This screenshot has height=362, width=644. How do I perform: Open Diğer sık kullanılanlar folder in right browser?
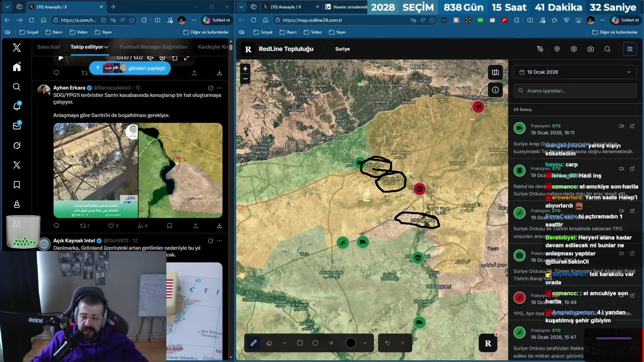[614, 32]
